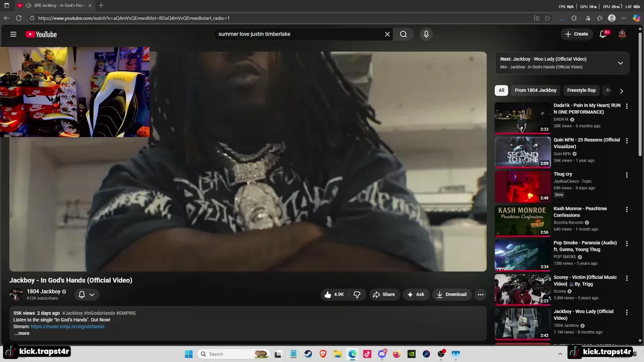
Task: Launch Steam from the taskbar
Action: tap(307, 354)
